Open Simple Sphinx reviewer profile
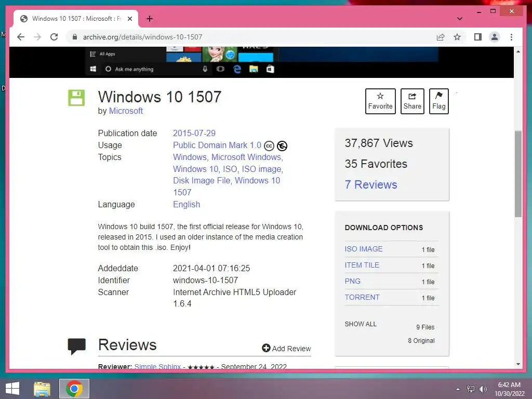532x399 pixels. [157, 366]
